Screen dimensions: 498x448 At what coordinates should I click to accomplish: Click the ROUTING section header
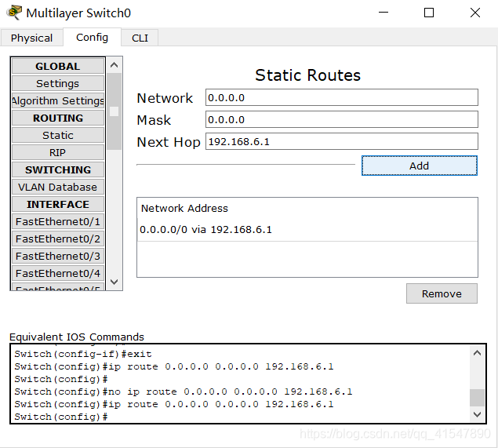click(58, 118)
